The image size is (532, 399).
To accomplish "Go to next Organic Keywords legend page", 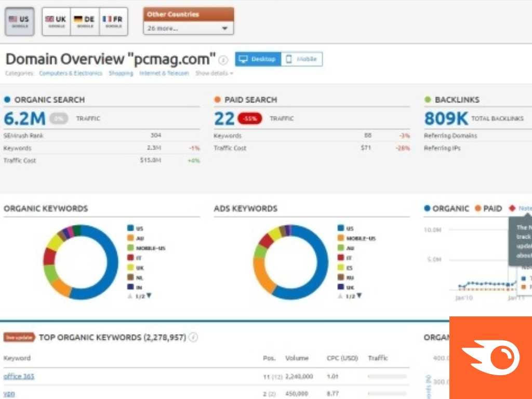I will (x=149, y=296).
